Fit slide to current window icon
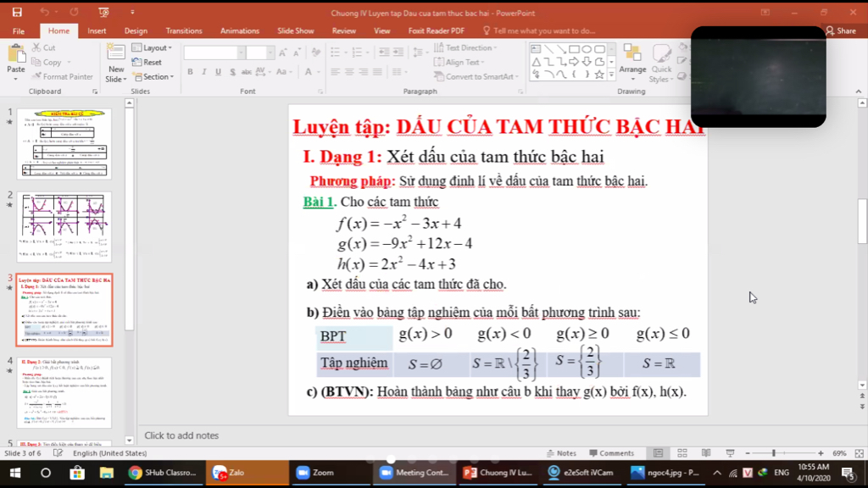The image size is (868, 488). pyautogui.click(x=860, y=453)
